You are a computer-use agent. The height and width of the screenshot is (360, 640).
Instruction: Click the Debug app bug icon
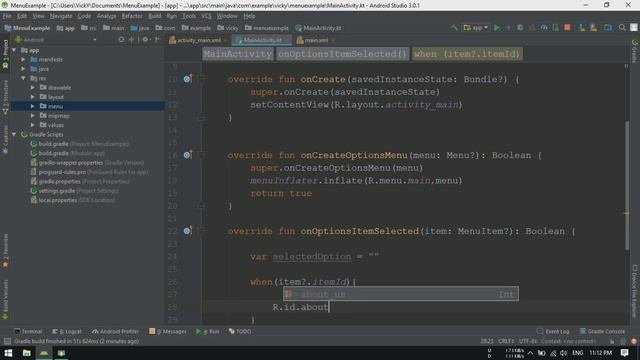pyautogui.click(x=520, y=28)
